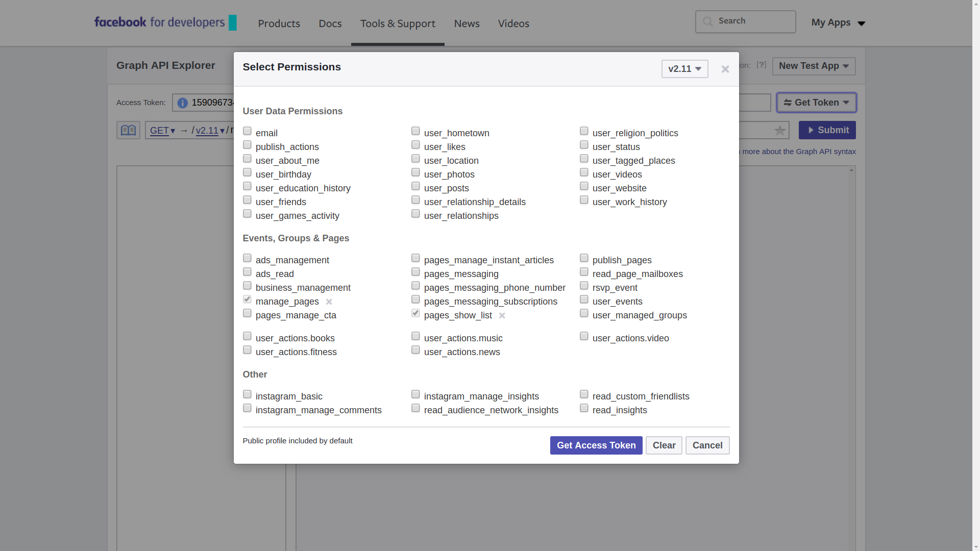This screenshot has height=551, width=980.
Task: Tick the rsvp_event checkbox
Action: point(584,286)
